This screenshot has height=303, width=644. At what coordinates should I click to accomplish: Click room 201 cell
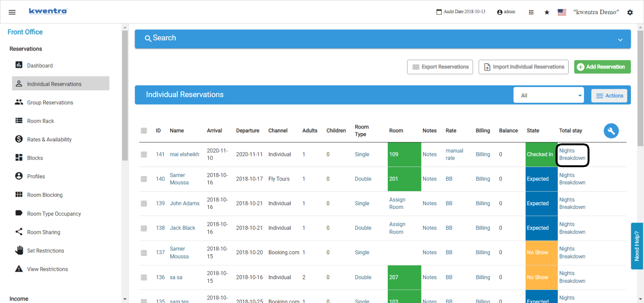404,179
